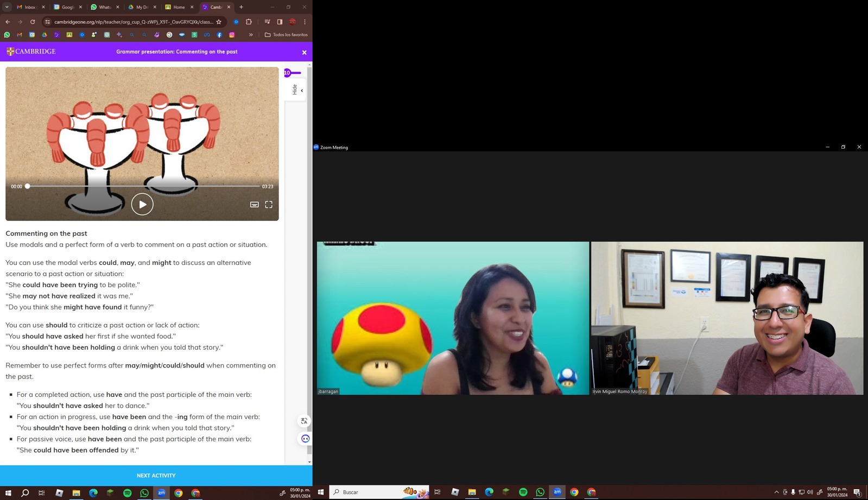Image resolution: width=868 pixels, height=500 pixels.
Task: Go forward in Chrome's history
Action: 20,22
